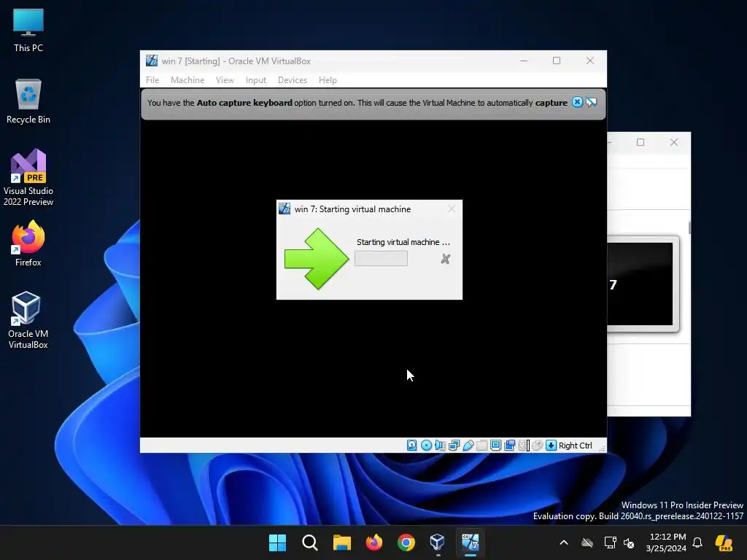Select the Recycle Bin desktop icon
Image resolution: width=747 pixels, height=560 pixels.
tap(28, 101)
